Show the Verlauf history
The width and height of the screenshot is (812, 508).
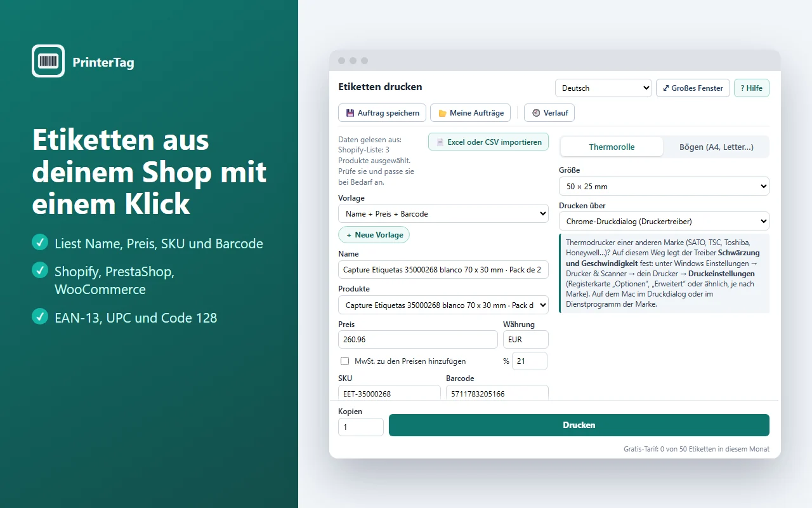(x=549, y=113)
